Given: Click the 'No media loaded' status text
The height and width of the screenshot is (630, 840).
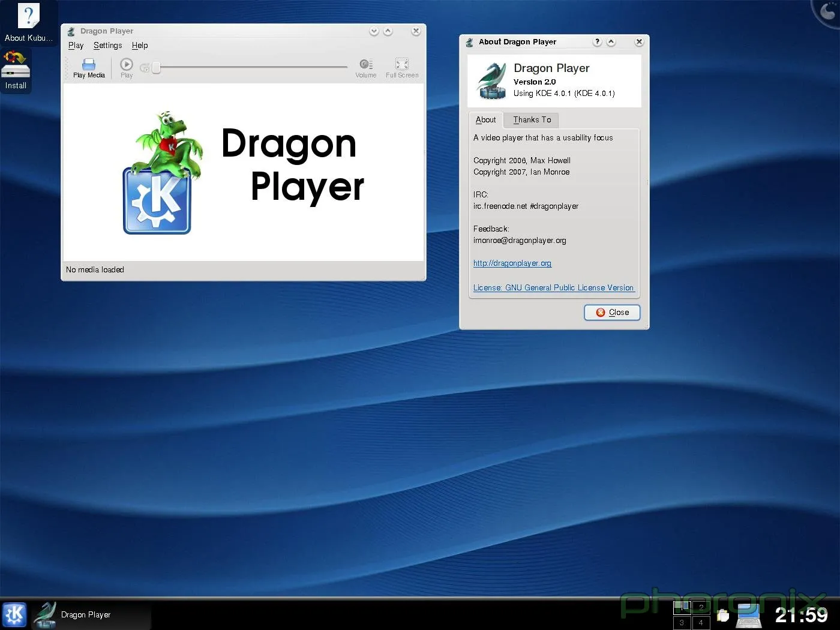Looking at the screenshot, I should 95,270.
